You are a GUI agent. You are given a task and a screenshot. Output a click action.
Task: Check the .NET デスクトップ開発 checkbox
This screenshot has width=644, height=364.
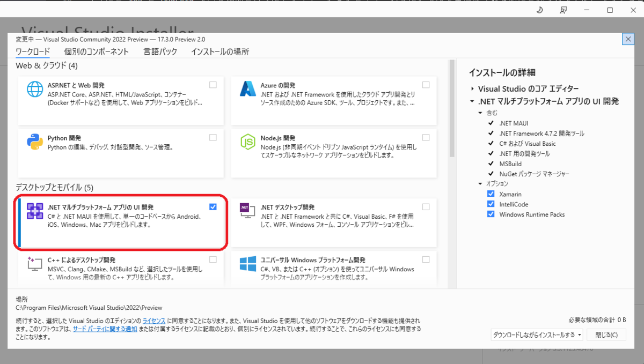tap(426, 206)
